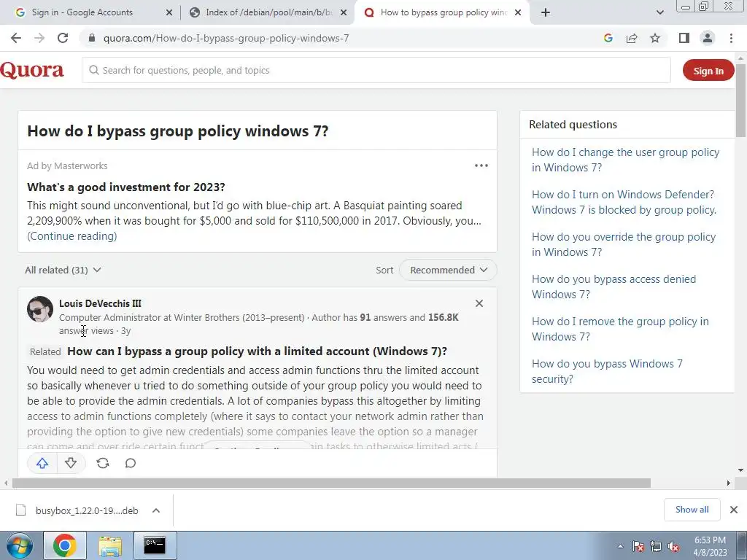Open 'How do I remove the group policy'

pyautogui.click(x=620, y=329)
